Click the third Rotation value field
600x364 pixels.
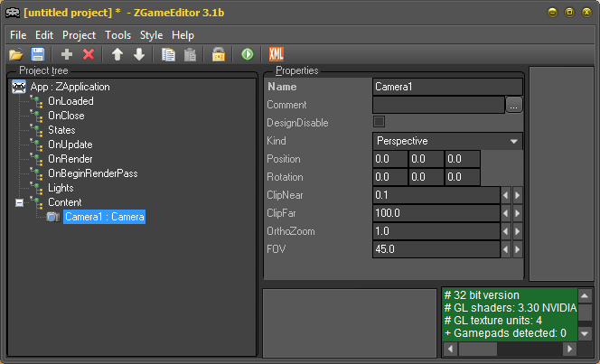[x=463, y=177]
